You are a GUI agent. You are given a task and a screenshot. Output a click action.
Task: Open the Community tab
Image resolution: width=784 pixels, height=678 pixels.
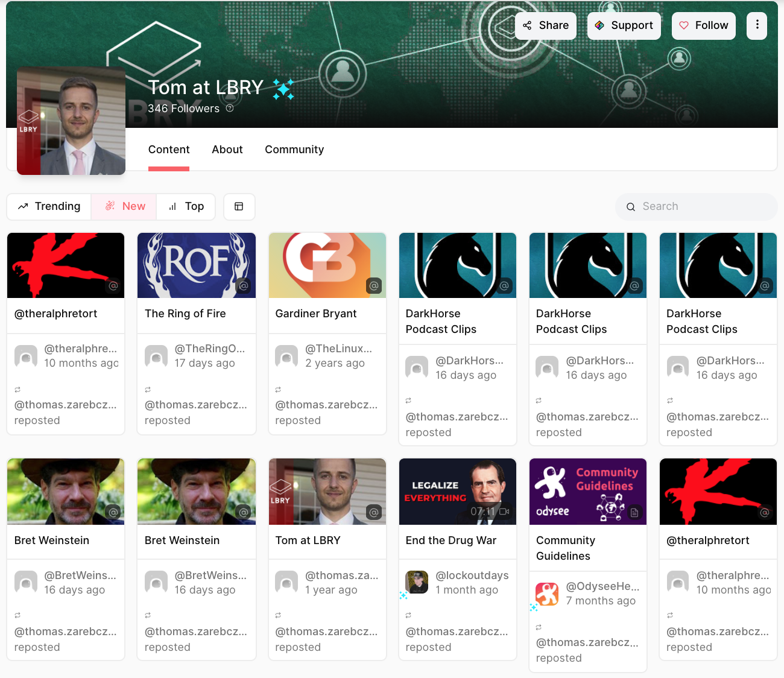coord(294,150)
